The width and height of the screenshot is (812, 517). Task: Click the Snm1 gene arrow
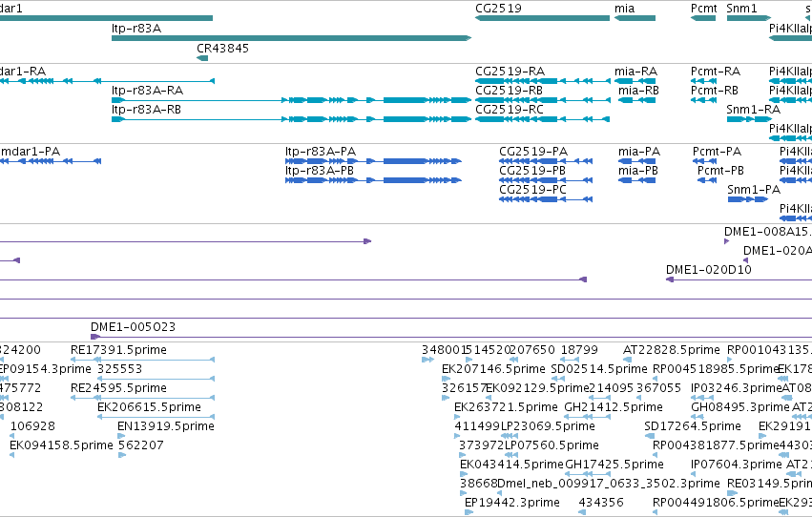tap(749, 18)
